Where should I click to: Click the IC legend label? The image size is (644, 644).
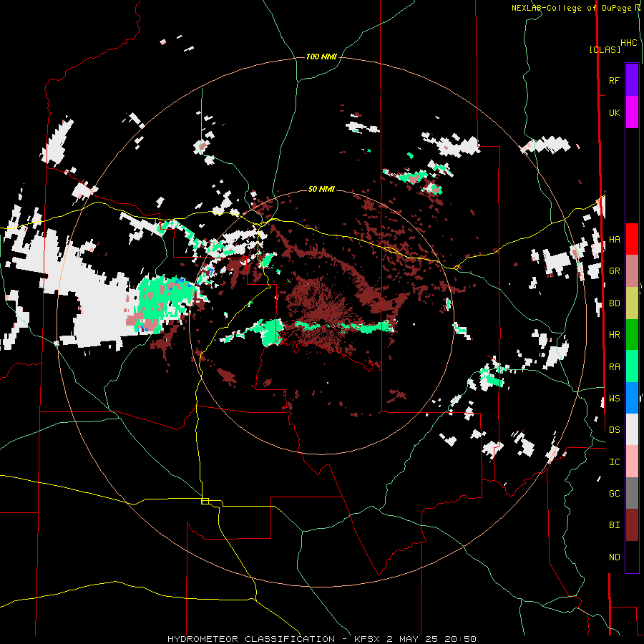615,462
